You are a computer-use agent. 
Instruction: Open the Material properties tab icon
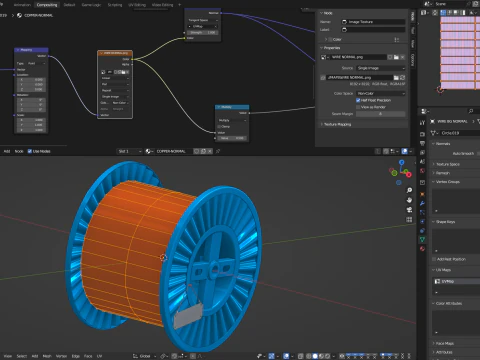(422, 249)
